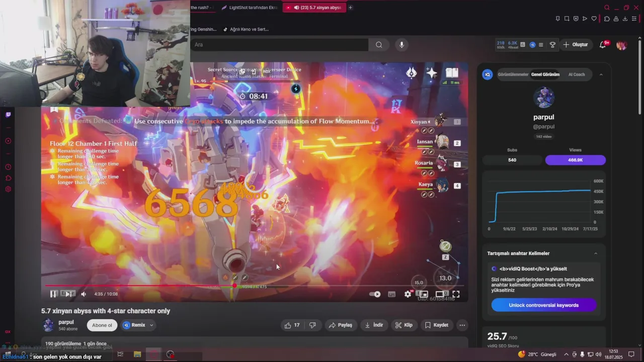Switch to miniplayer mode
Image resolution: width=644 pixels, height=362 pixels.
(x=424, y=294)
